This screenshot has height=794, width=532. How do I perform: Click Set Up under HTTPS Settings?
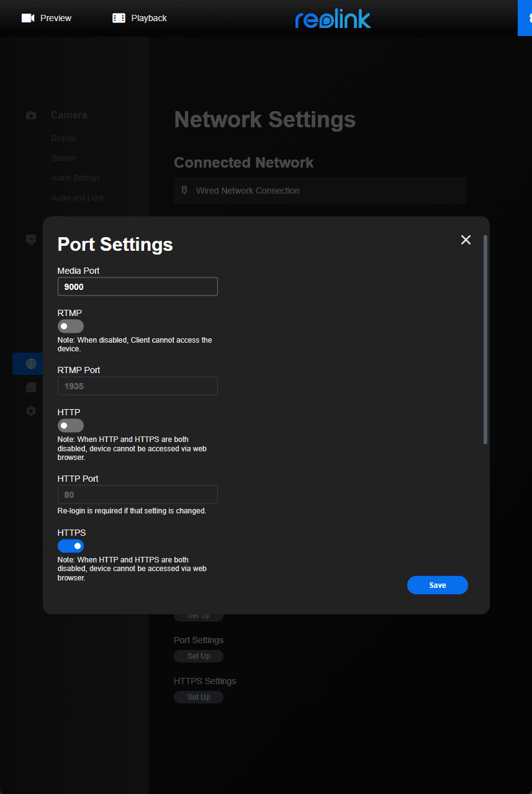199,697
